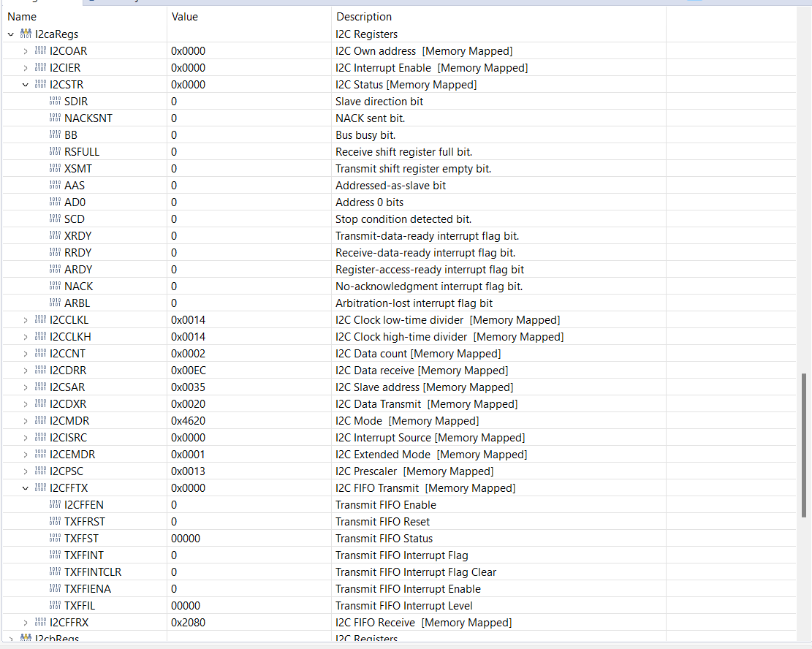
Task: Click 'Stop condition detected bit.' description
Action: (403, 219)
